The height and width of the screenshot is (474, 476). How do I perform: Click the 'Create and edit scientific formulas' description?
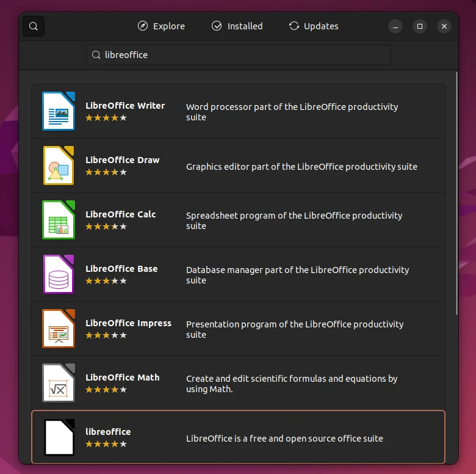point(292,384)
